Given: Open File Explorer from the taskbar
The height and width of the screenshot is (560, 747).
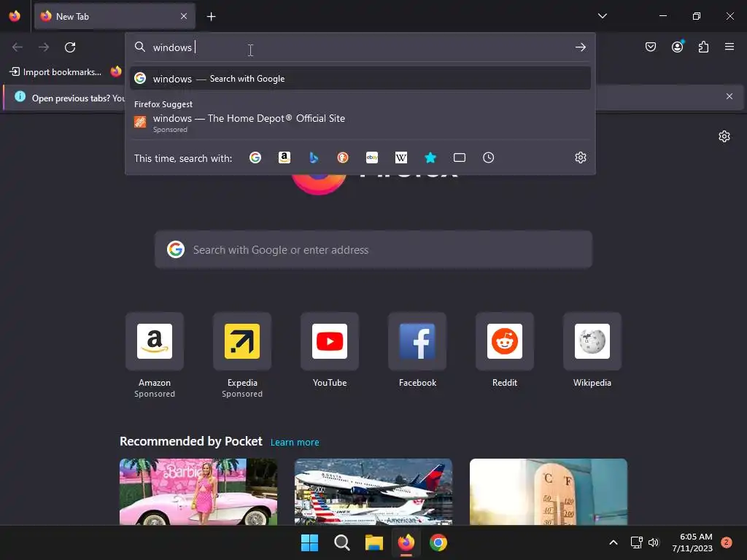Looking at the screenshot, I should point(374,542).
